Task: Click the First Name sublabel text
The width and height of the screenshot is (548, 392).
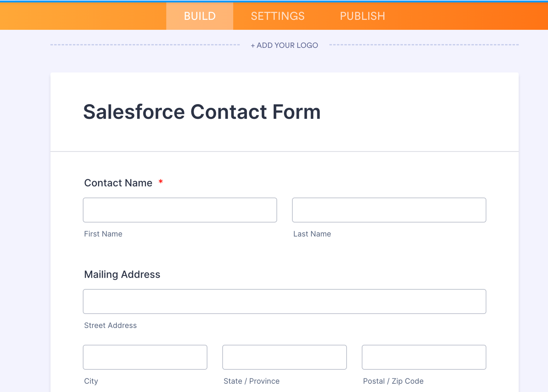Action: click(103, 234)
